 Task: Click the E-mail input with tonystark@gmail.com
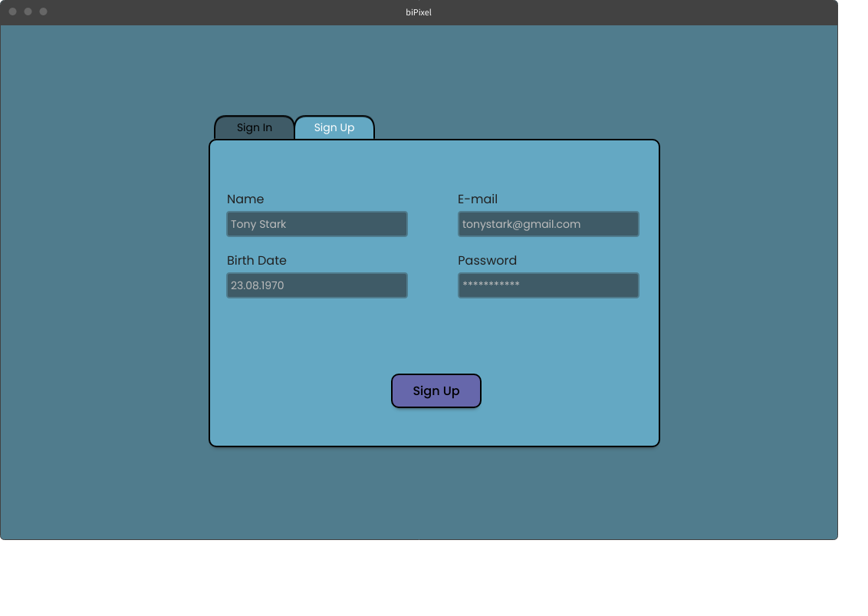[548, 224]
